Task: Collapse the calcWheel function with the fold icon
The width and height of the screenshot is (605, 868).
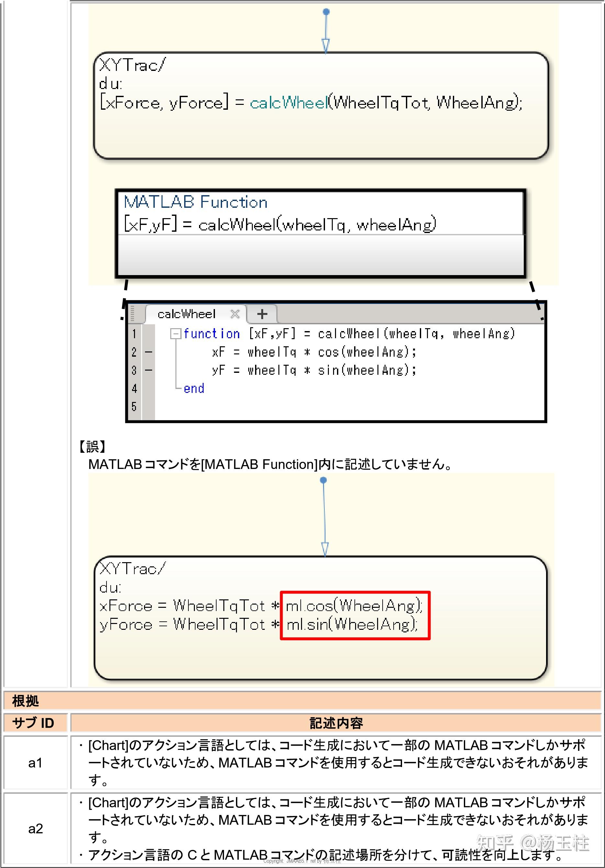Action: coord(176,334)
